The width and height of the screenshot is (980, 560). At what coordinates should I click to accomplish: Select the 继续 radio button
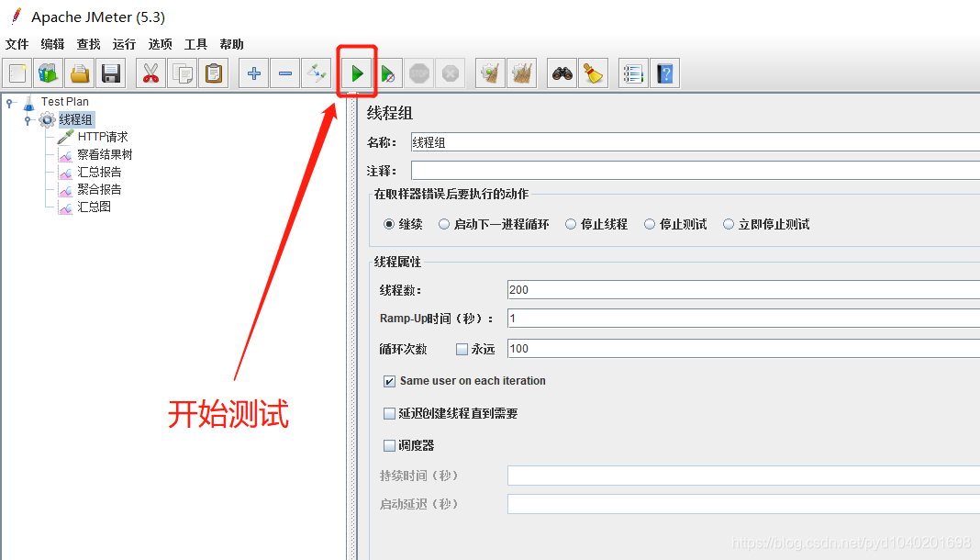coord(389,224)
